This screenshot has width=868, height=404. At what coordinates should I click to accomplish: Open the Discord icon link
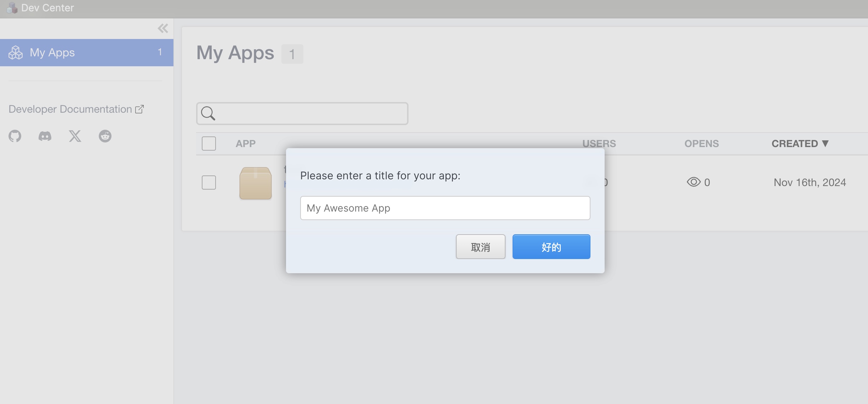click(x=45, y=136)
